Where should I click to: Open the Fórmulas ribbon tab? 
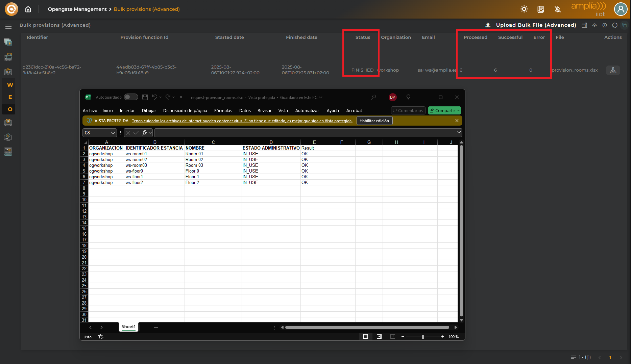coord(223,111)
